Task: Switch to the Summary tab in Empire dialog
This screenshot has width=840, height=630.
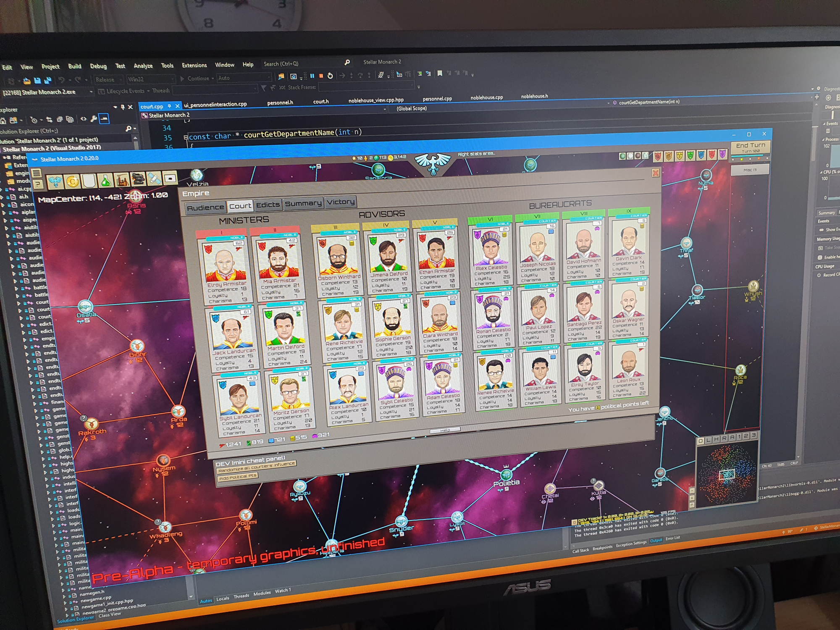Action: point(303,203)
